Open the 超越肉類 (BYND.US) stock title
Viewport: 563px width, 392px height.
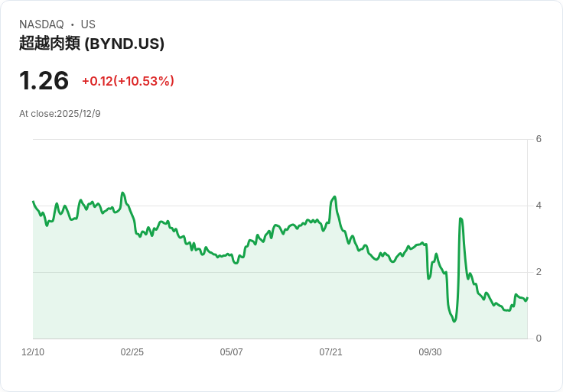[92, 44]
